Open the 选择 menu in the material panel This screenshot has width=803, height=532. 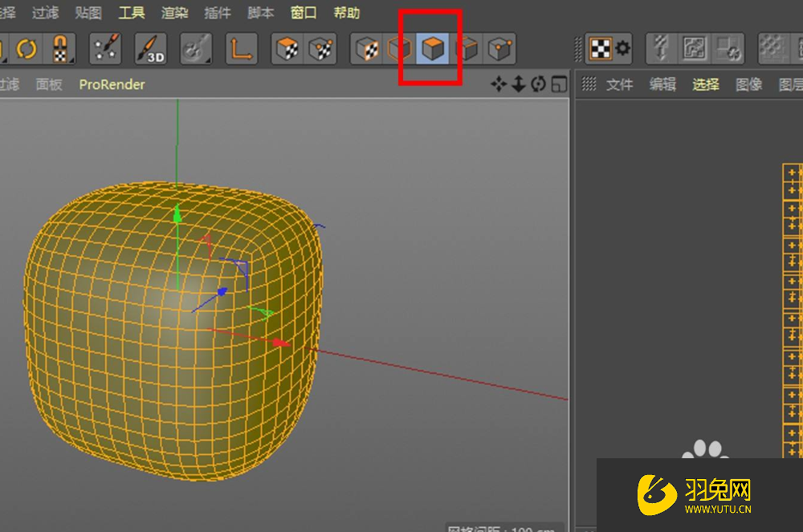(705, 84)
